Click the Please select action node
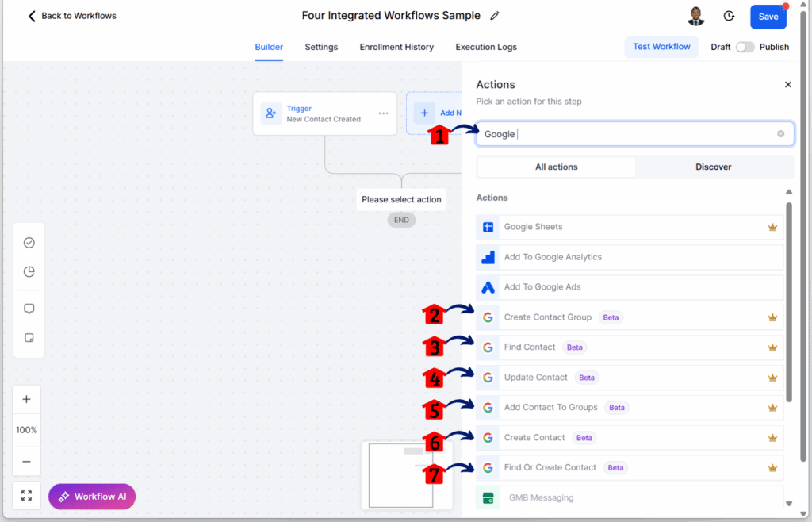This screenshot has height=522, width=812. tap(401, 199)
